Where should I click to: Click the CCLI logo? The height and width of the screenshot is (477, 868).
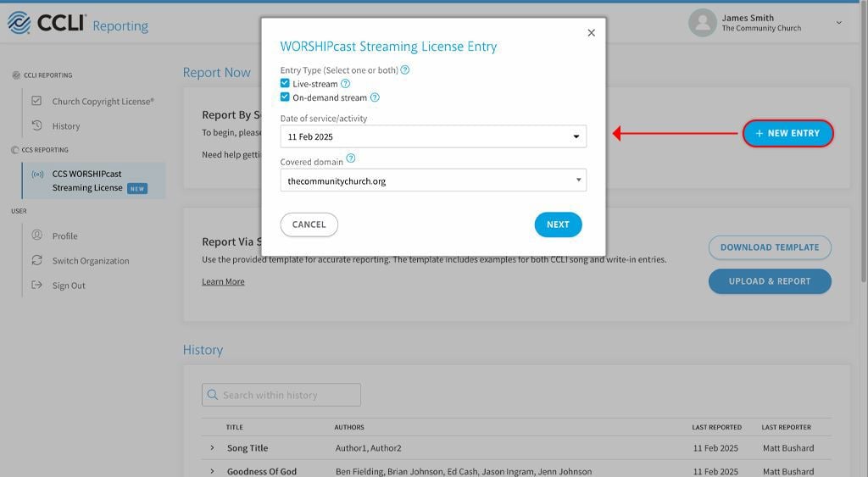click(x=47, y=23)
